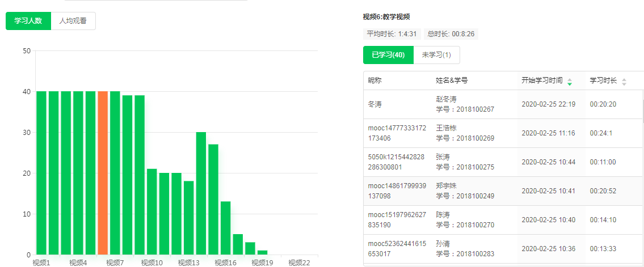The width and height of the screenshot is (644, 267).
Task: Switch chart to 学习人数 view
Action: tap(28, 21)
